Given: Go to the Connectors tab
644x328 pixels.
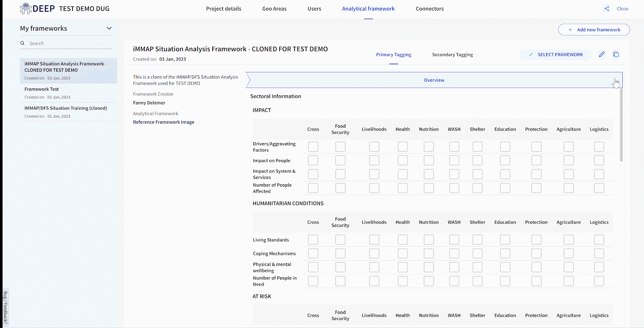Looking at the screenshot, I should pyautogui.click(x=429, y=9).
